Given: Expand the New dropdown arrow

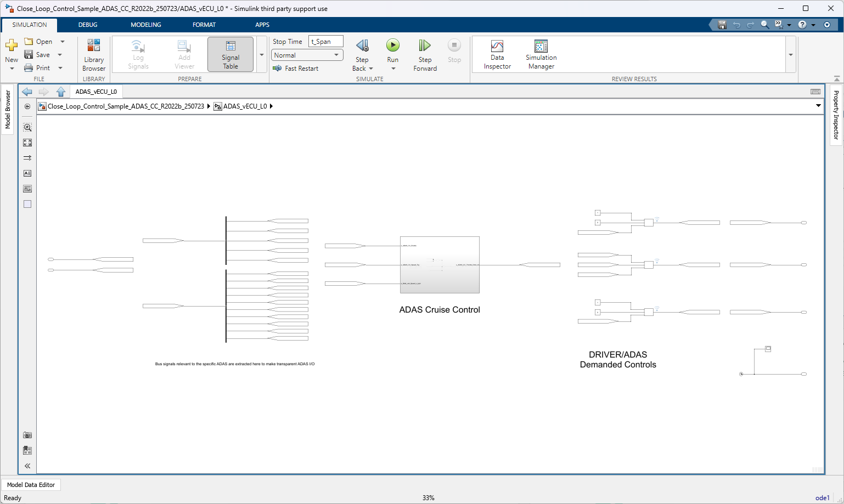Looking at the screenshot, I should tap(12, 69).
